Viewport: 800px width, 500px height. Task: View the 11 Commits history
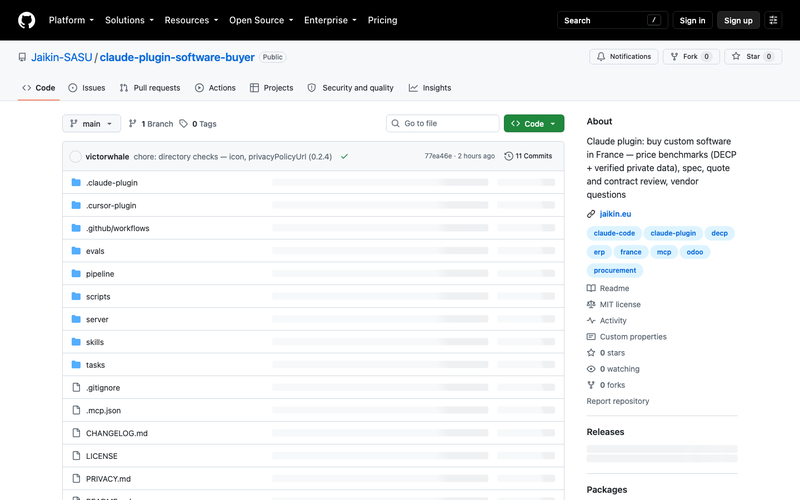pos(528,156)
